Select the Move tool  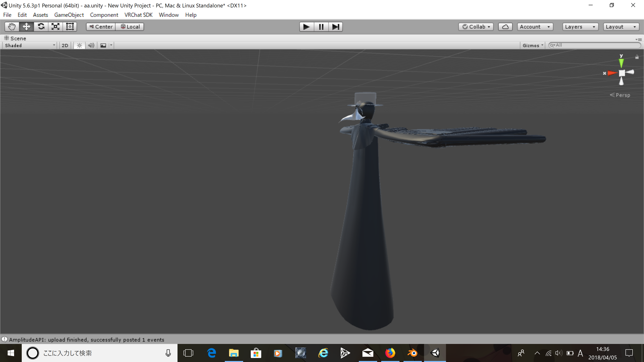click(26, 27)
